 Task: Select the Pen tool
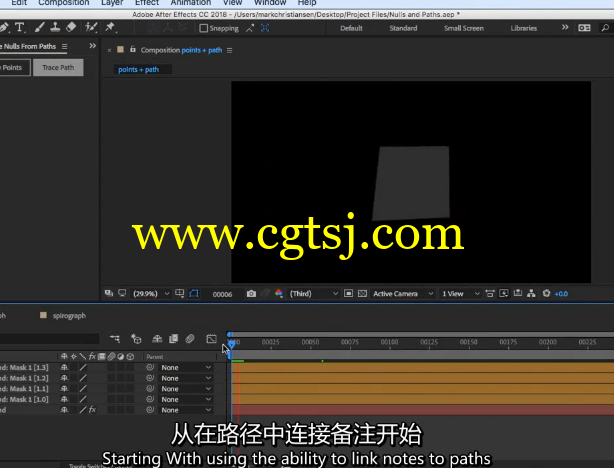coord(4,27)
